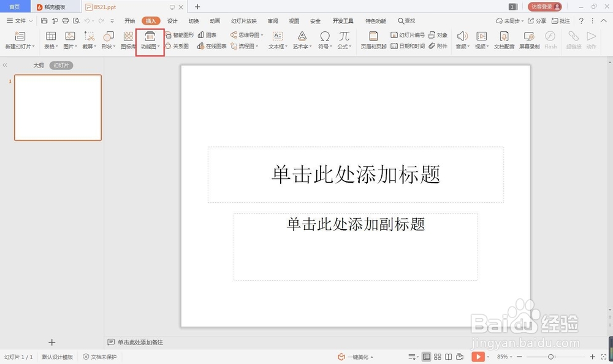Insert a picture with 图片 icon
Image resolution: width=613 pixels, height=364 pixels.
tap(70, 40)
